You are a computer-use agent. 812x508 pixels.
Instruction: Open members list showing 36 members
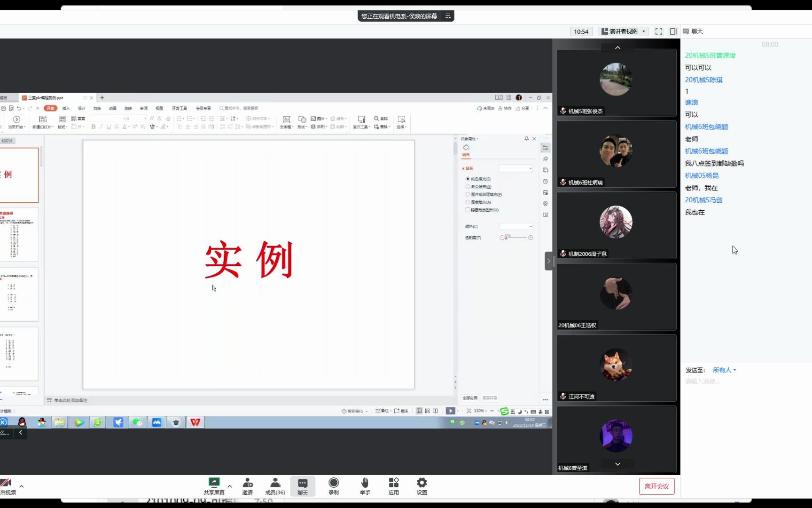(275, 486)
